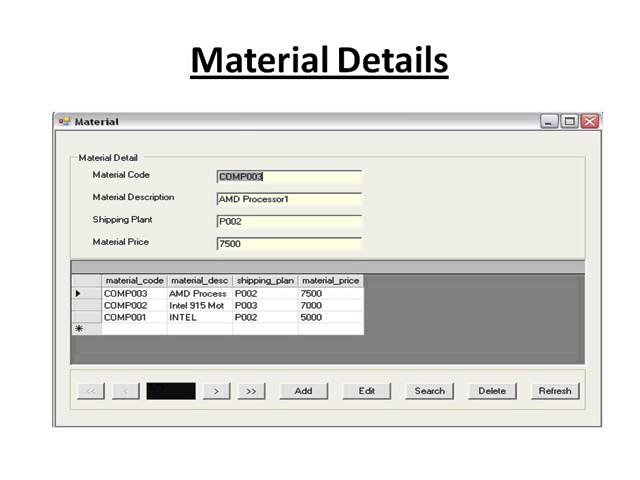Screen dimensions: 640x480
Task: Click the Delete button
Action: (x=492, y=391)
